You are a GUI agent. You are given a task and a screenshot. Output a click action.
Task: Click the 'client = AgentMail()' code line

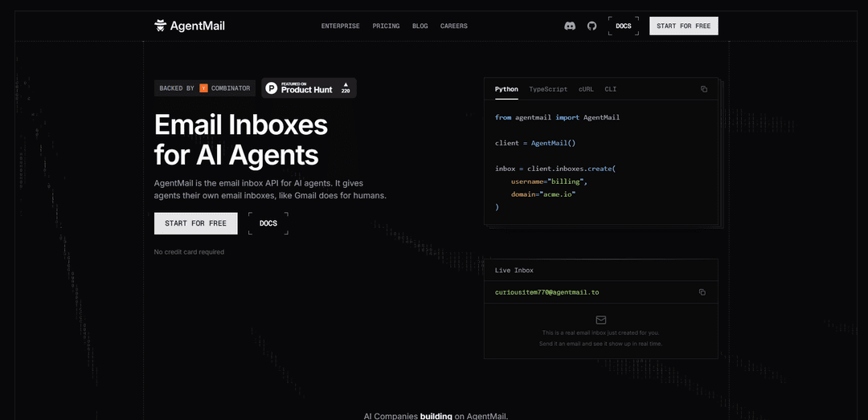[535, 143]
